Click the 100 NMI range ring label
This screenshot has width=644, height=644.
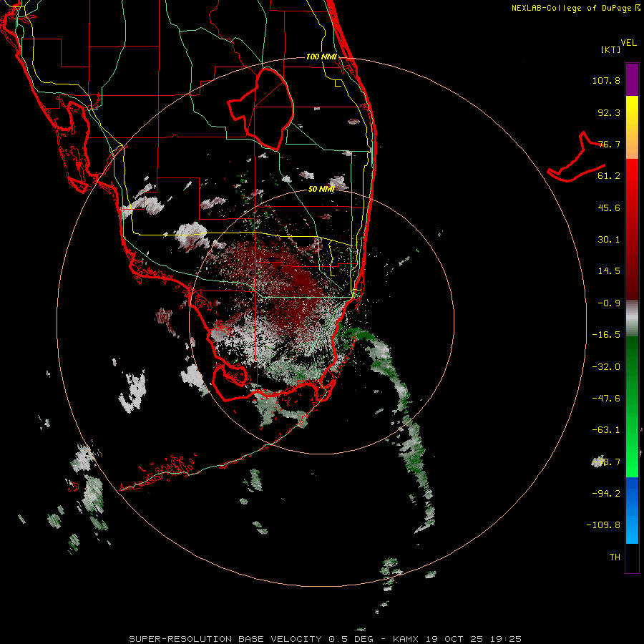[321, 57]
